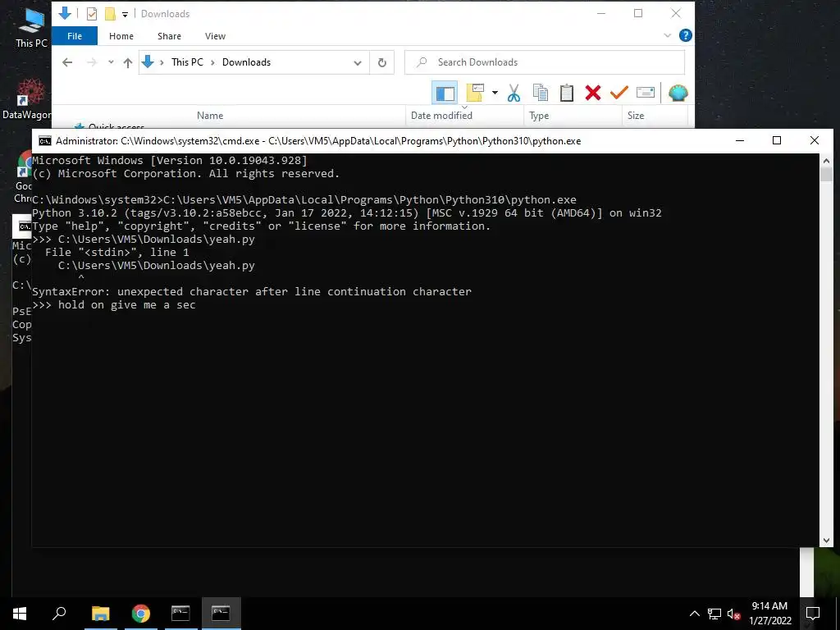Viewport: 840px width, 630px height.
Task: Sort files by Name column
Action: 210,115
